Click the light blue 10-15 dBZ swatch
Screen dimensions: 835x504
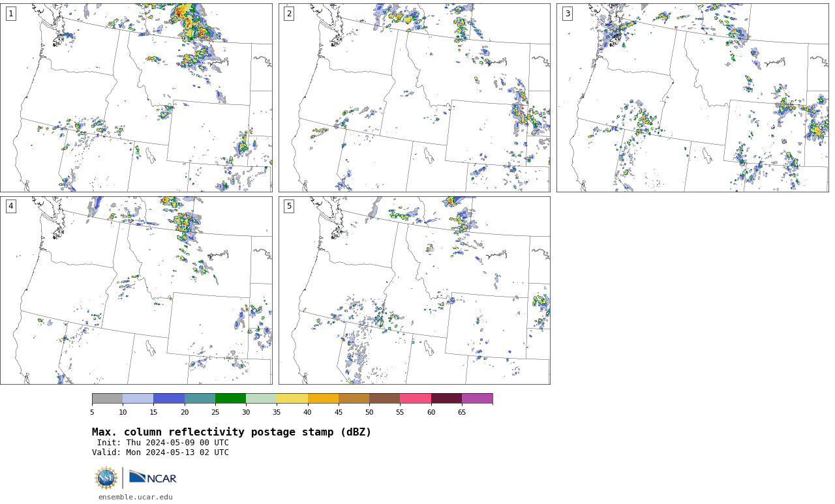pos(138,398)
